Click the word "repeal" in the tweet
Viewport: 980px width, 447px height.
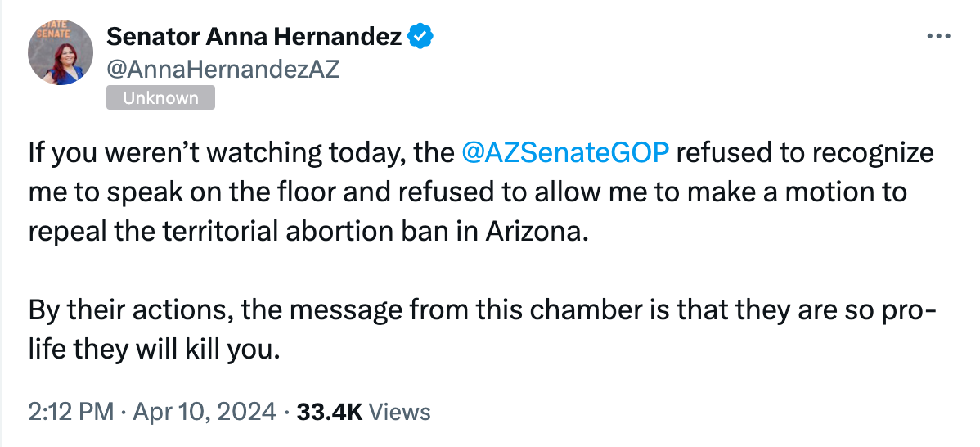pos(69,230)
